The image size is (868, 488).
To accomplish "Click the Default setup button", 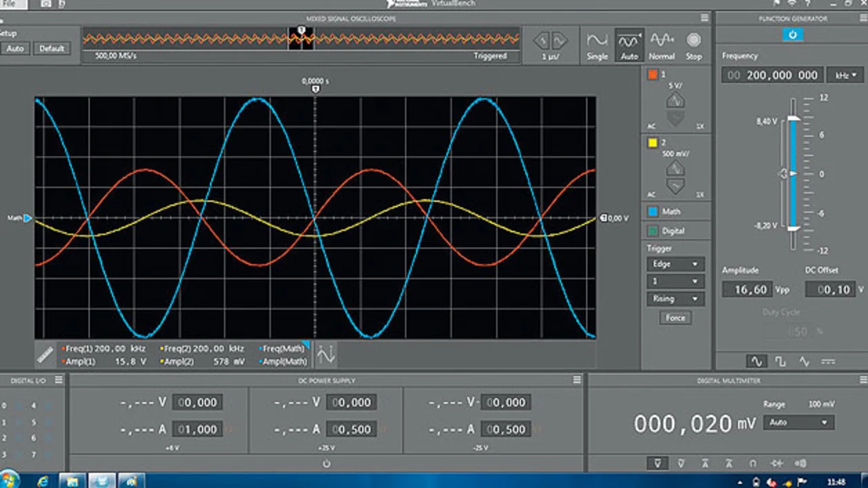I will (x=52, y=49).
